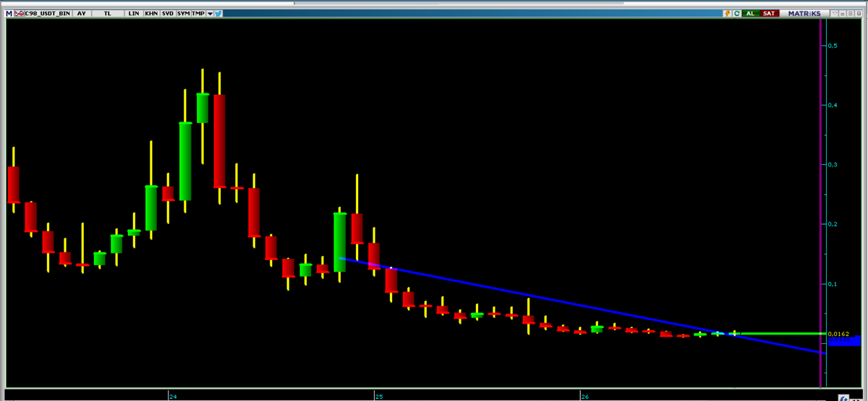Refresh chart with green C icon
This screenshot has width=868, height=401.
(x=737, y=14)
